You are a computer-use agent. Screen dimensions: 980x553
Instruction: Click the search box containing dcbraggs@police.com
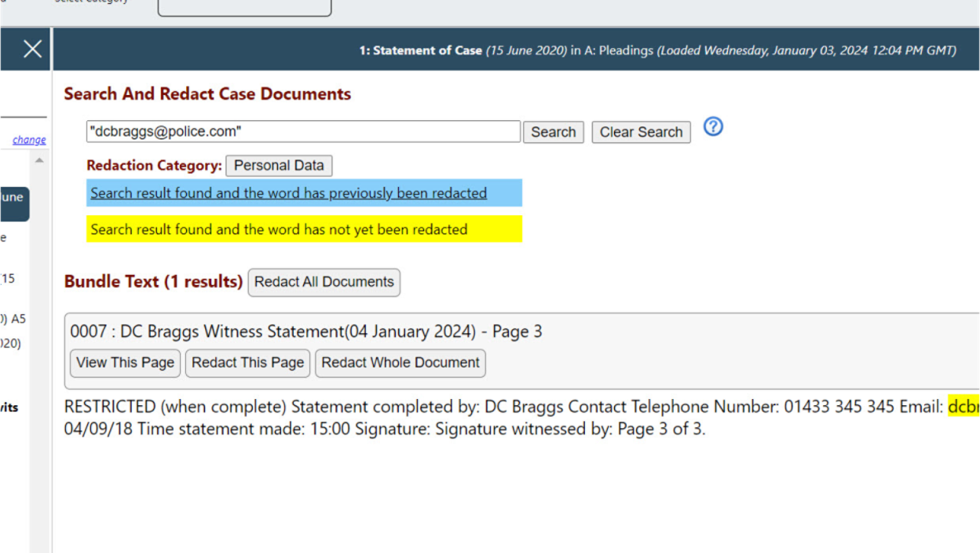pos(303,132)
